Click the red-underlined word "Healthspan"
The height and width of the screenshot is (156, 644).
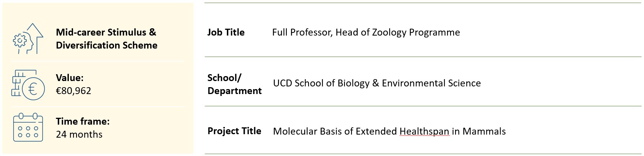point(424,131)
